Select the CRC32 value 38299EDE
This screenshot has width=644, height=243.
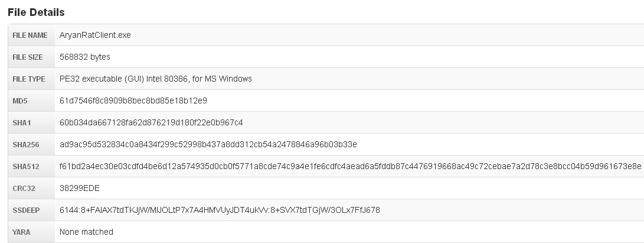point(80,189)
